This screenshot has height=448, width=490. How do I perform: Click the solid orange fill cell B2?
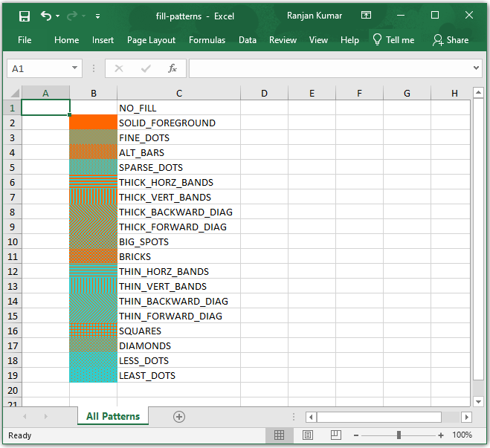point(94,122)
